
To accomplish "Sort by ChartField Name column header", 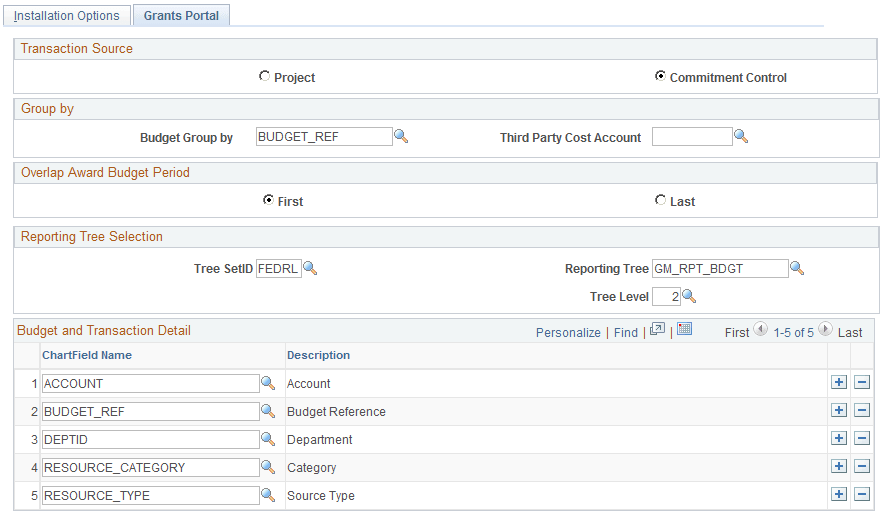I will (x=87, y=355).
